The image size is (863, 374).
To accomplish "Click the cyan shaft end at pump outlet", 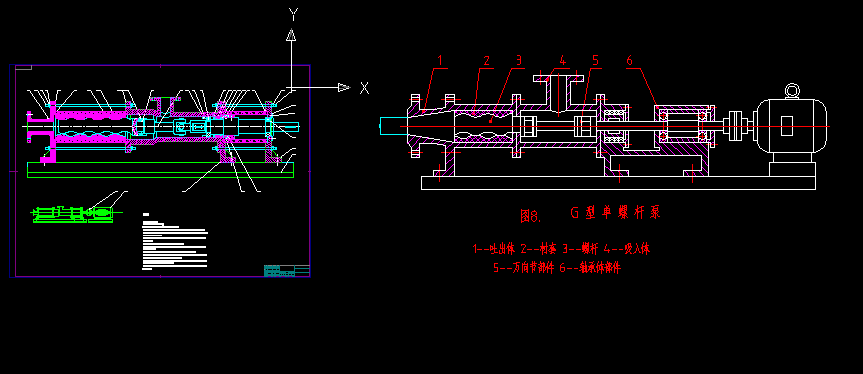I will pyautogui.click(x=393, y=126).
